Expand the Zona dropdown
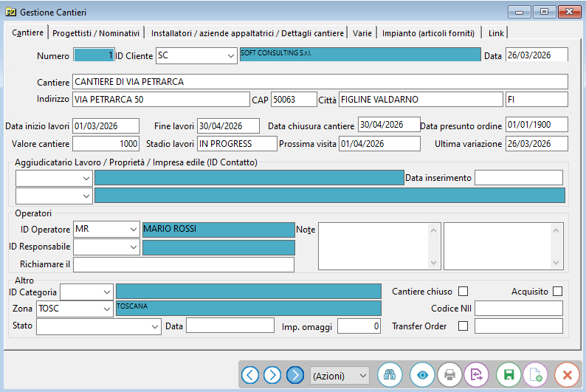586x392 pixels. pyautogui.click(x=106, y=309)
